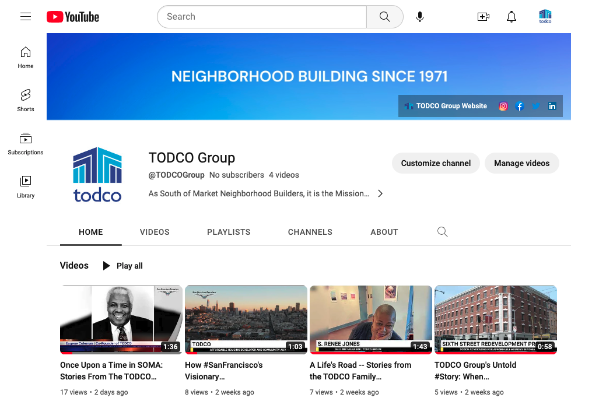Image resolution: width=592 pixels, height=401 pixels.
Task: Click the YouTube logo
Action: coord(73,17)
